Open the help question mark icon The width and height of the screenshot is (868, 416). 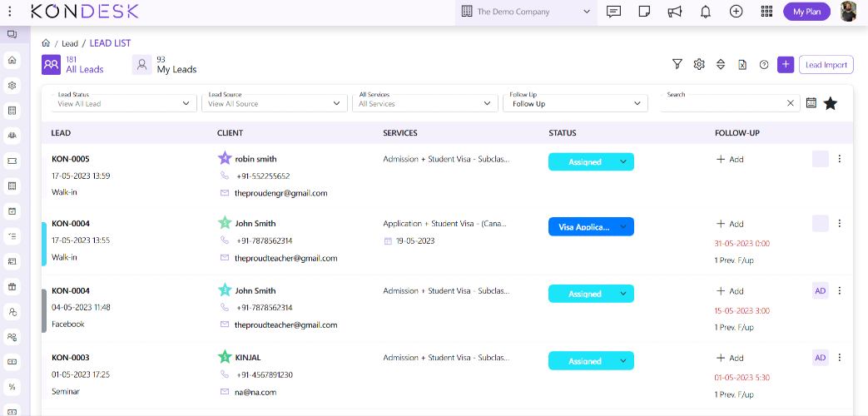(764, 65)
